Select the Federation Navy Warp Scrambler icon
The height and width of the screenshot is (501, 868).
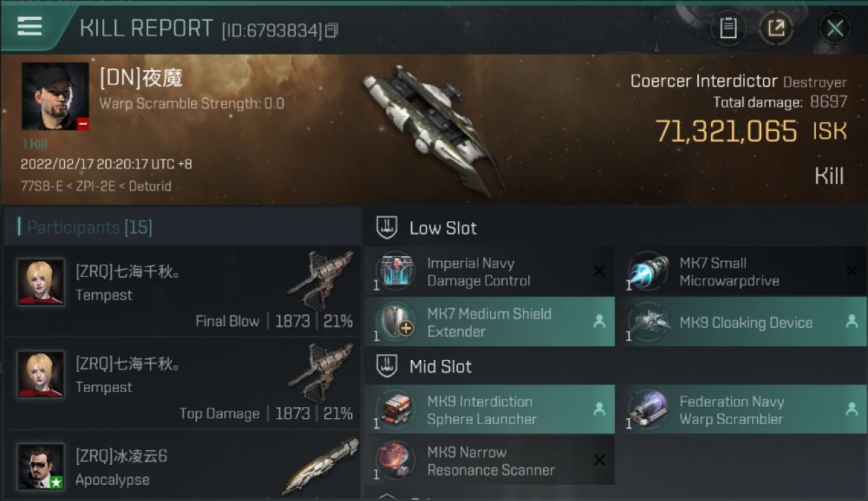tap(648, 409)
